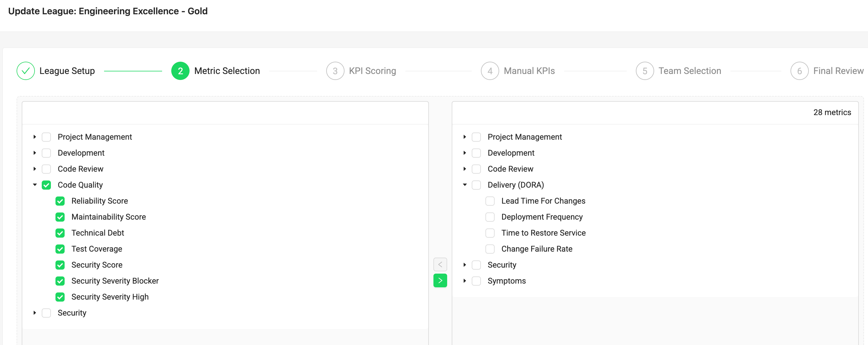Collapse the Code Quality tree node
Viewport: 868px width, 345px height.
pyautogui.click(x=35, y=185)
